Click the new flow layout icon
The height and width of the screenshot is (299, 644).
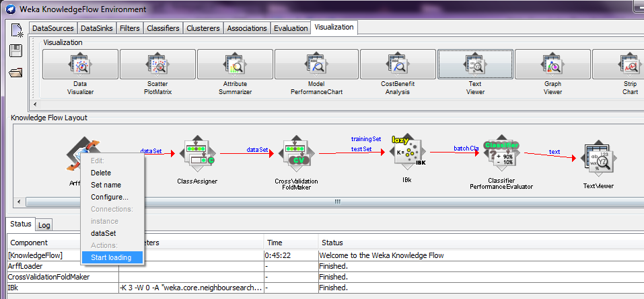tap(17, 31)
